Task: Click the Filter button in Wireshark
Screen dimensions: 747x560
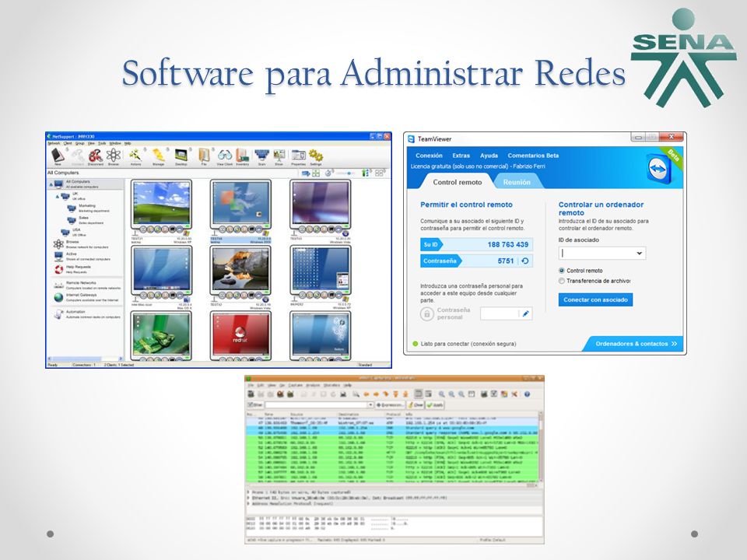Action: (255, 404)
